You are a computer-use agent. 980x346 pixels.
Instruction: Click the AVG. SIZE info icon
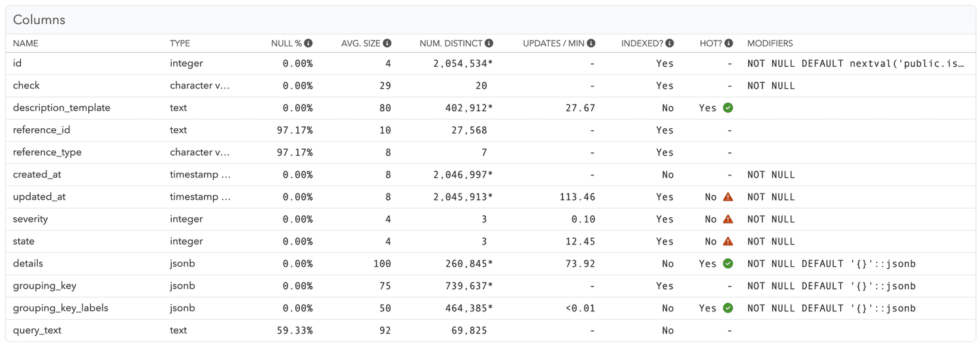click(387, 43)
